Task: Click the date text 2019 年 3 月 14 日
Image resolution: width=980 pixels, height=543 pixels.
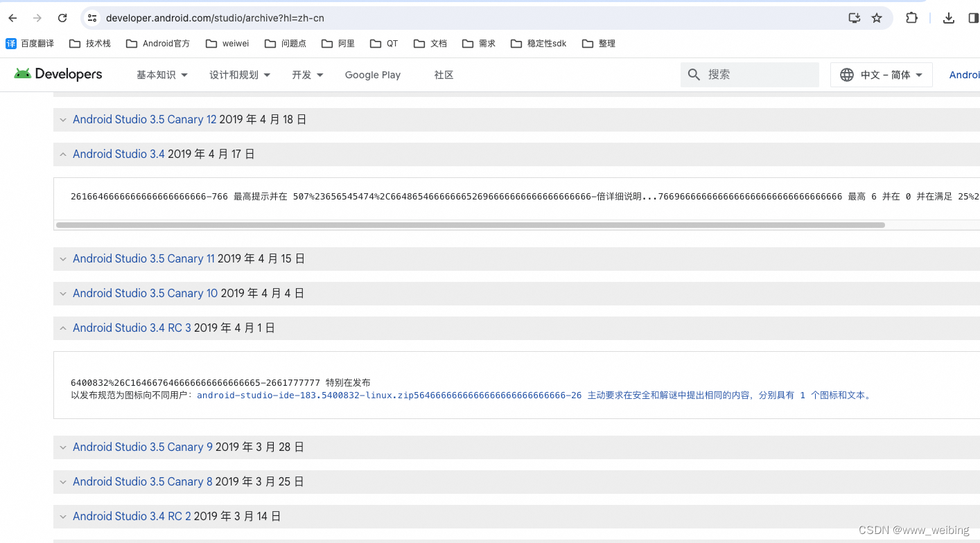Action: pyautogui.click(x=238, y=517)
